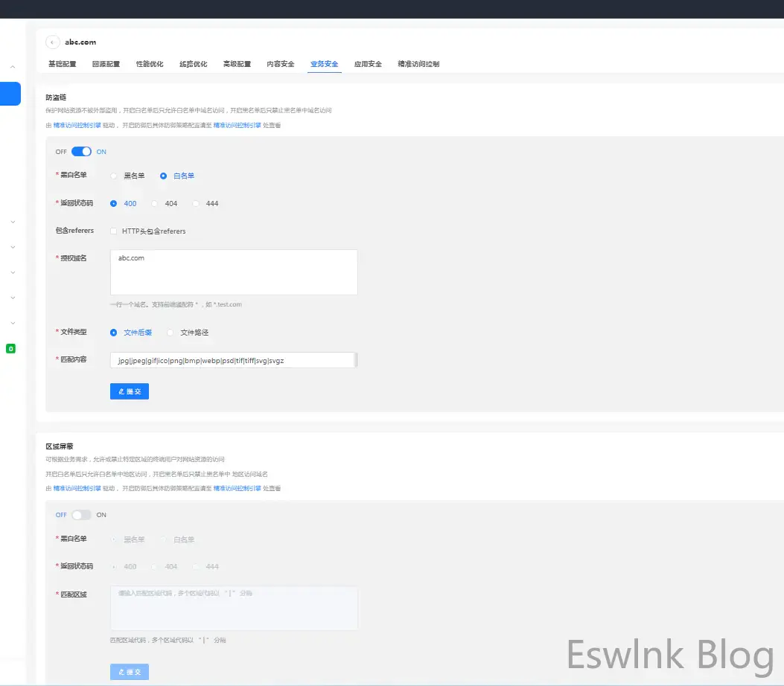Viewport: 784px width, 686px height.
Task: Collapse the sidebar group with the up chevron
Action: 13,67
